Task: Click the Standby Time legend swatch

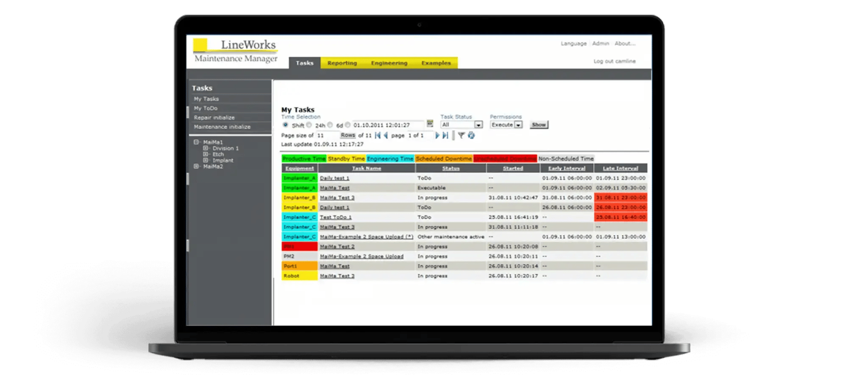Action: click(x=346, y=159)
